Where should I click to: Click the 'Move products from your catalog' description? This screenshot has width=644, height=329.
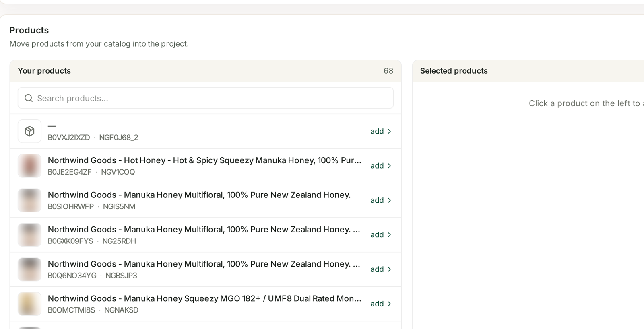[x=99, y=44]
